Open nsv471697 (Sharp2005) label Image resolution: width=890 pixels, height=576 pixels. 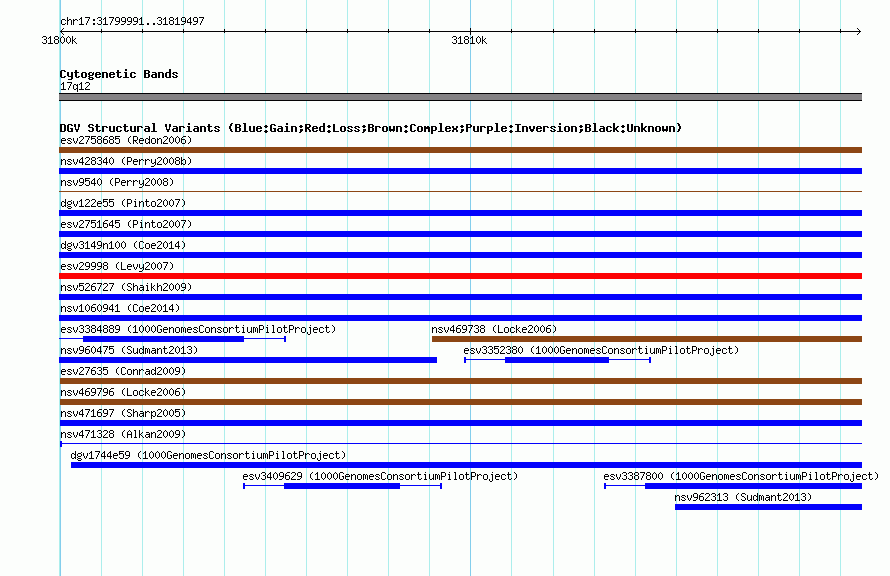(123, 413)
